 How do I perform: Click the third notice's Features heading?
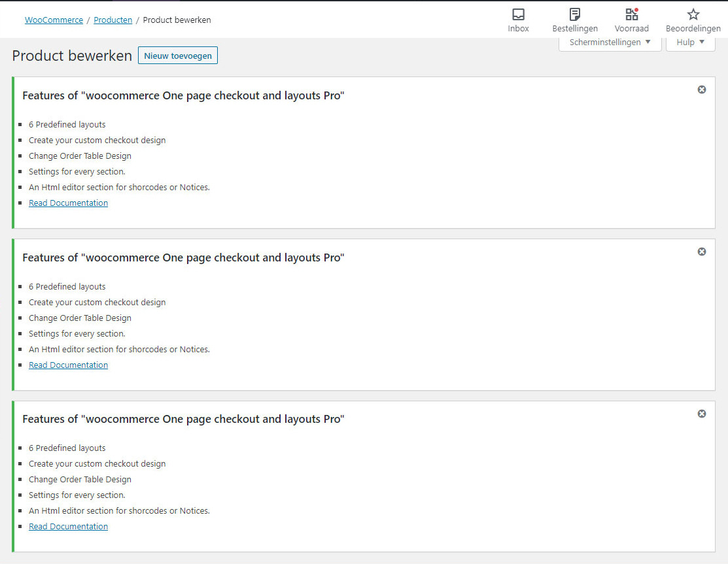183,420
